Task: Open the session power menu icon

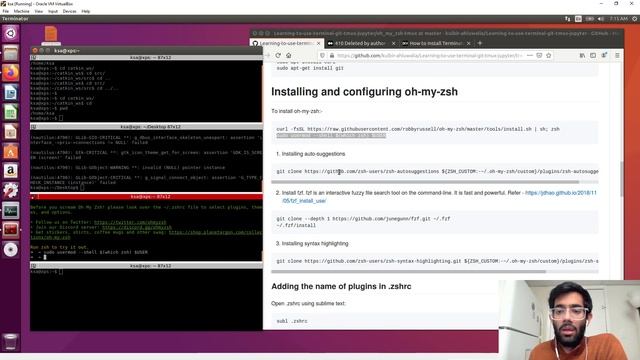Action: point(635,19)
